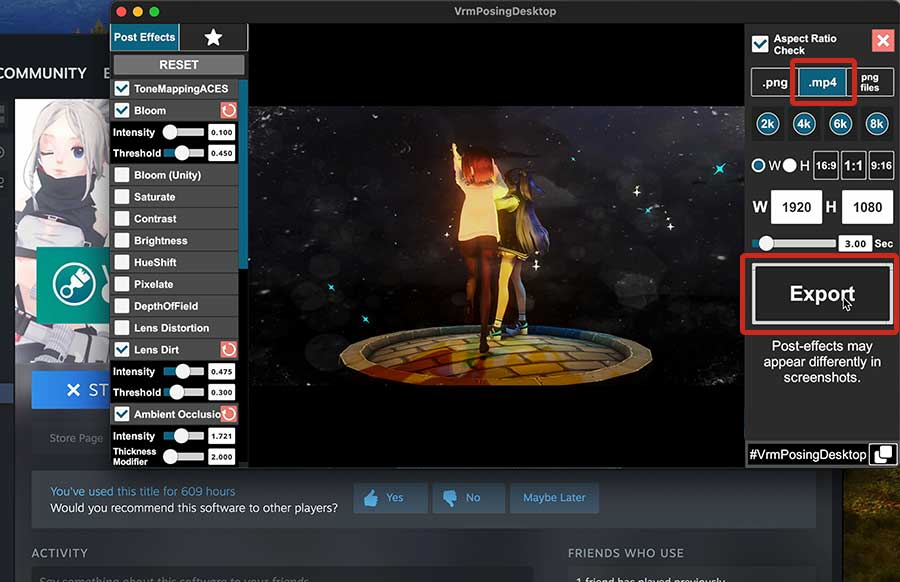This screenshot has width=900, height=582.
Task: Toggle the ToneMappingACES checkbox
Action: [122, 88]
